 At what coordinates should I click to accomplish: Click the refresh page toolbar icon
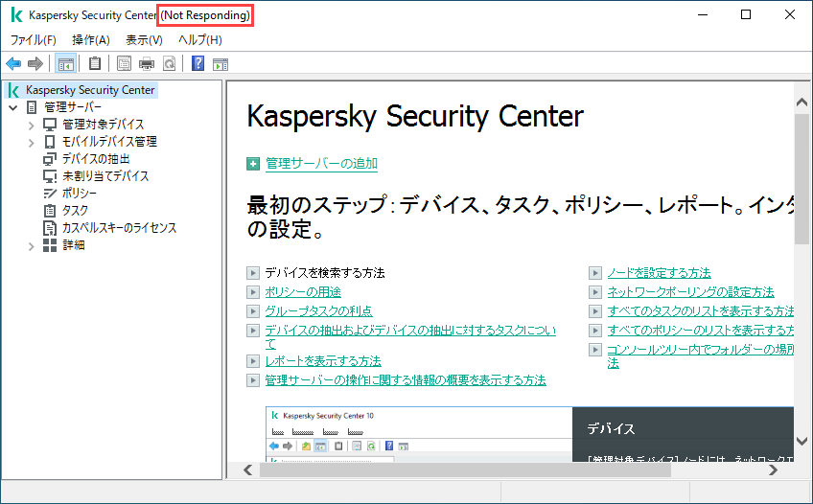coord(170,63)
